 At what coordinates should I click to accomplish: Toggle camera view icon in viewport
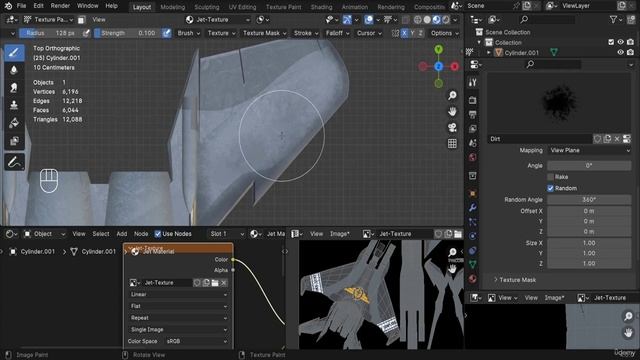coord(452,127)
